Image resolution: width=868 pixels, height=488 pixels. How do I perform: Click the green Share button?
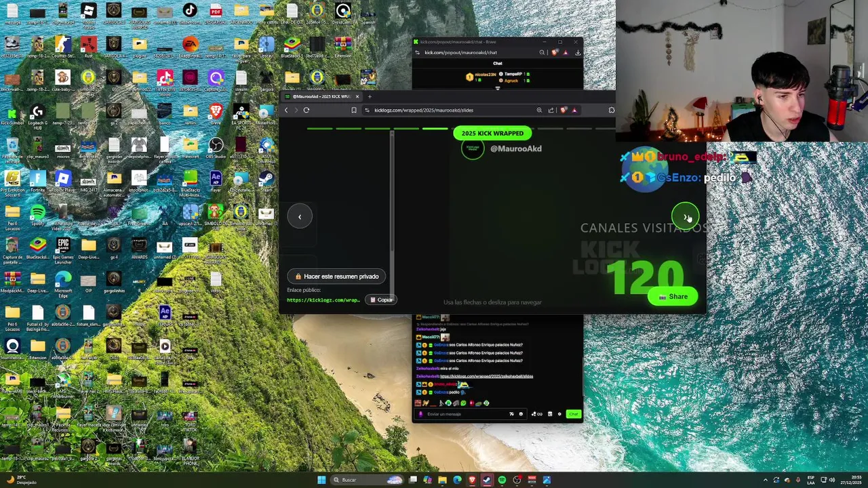pos(672,297)
